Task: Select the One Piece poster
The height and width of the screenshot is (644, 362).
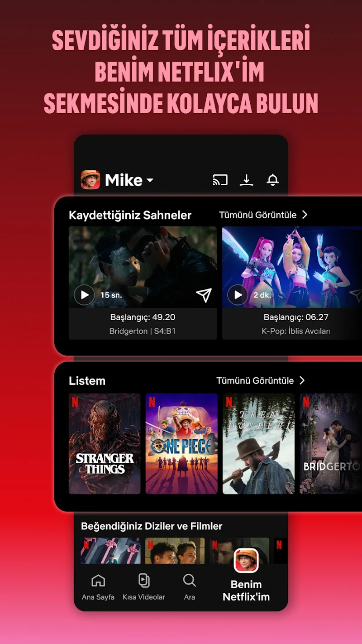Action: click(x=181, y=444)
